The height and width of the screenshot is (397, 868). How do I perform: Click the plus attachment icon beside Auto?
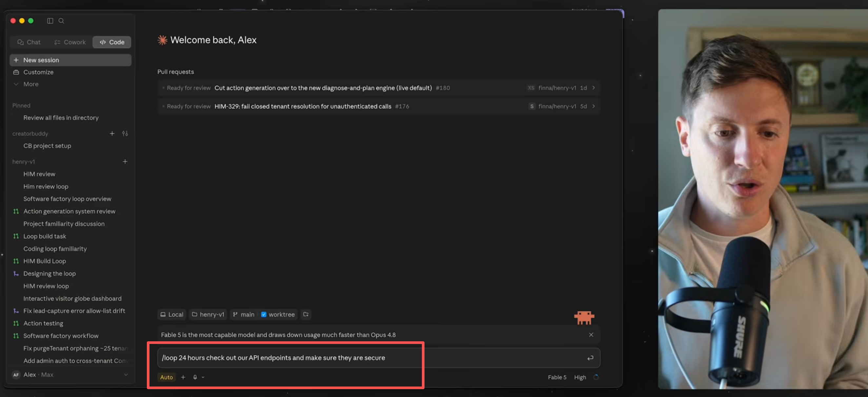183,377
